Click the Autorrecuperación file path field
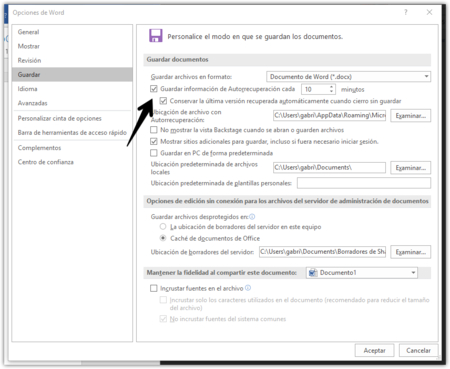Image resolution: width=450 pixels, height=369 pixels. pos(329,115)
